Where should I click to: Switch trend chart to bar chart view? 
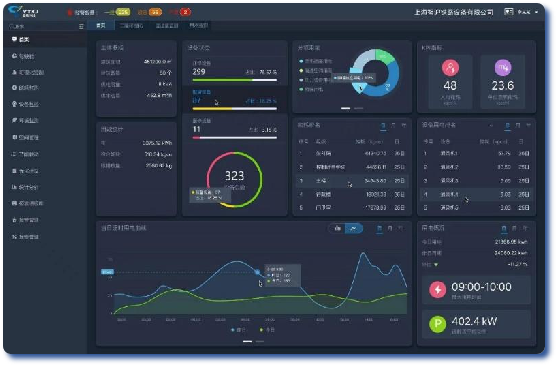(337, 228)
